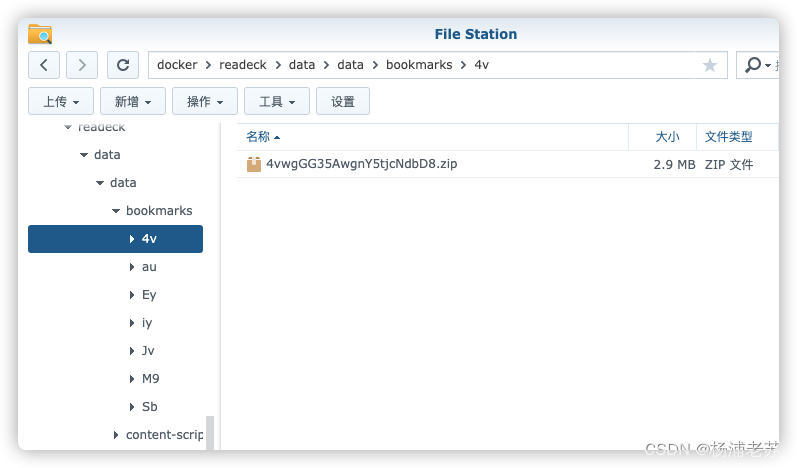This screenshot has height=468, width=797.
Task: Open the 上传 upload dropdown
Action: 61,101
